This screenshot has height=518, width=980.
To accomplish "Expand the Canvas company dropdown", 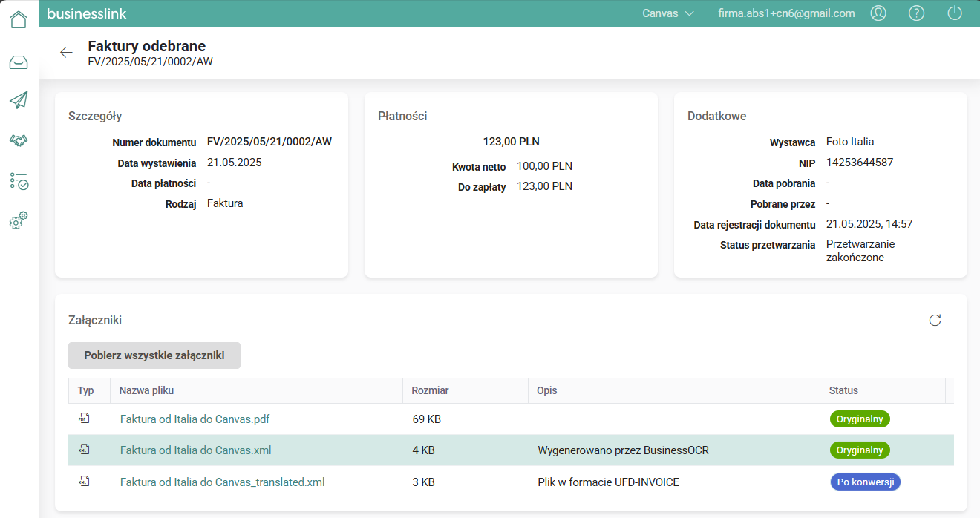I will 668,13.
